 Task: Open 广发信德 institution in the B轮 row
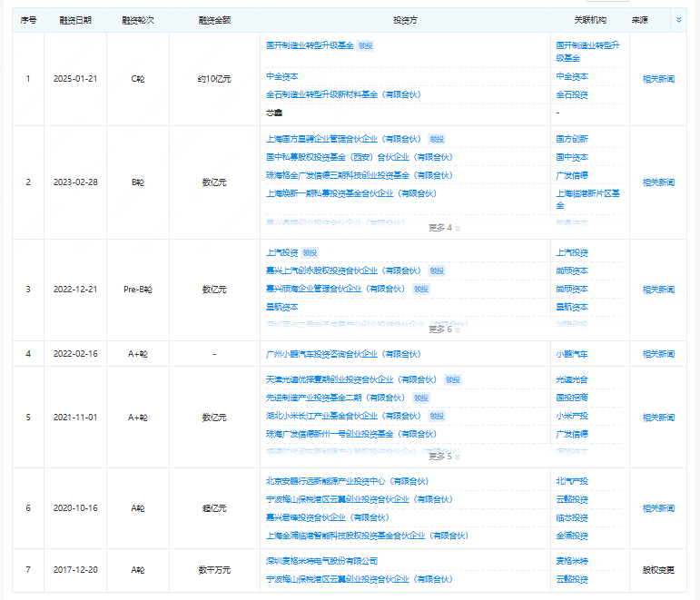tap(572, 175)
